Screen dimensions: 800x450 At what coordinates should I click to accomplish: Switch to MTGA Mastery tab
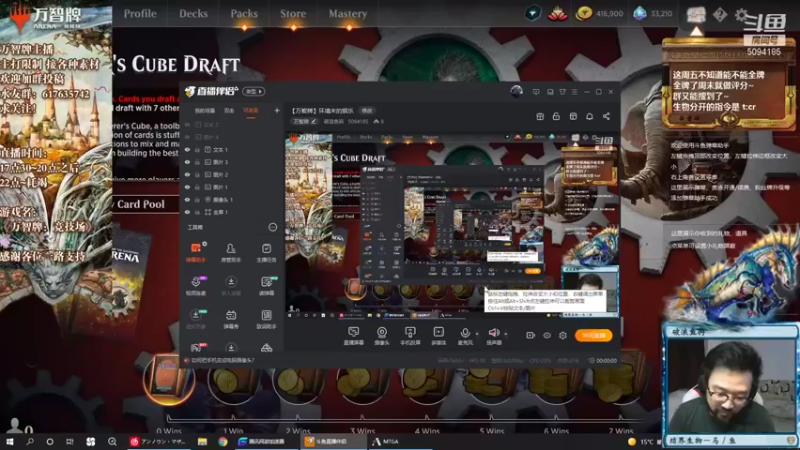[347, 14]
